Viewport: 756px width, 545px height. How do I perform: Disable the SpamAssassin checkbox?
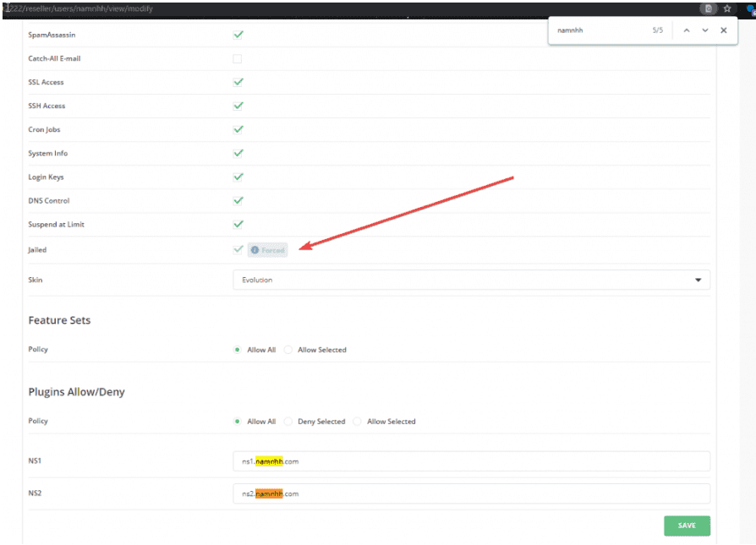pos(238,35)
